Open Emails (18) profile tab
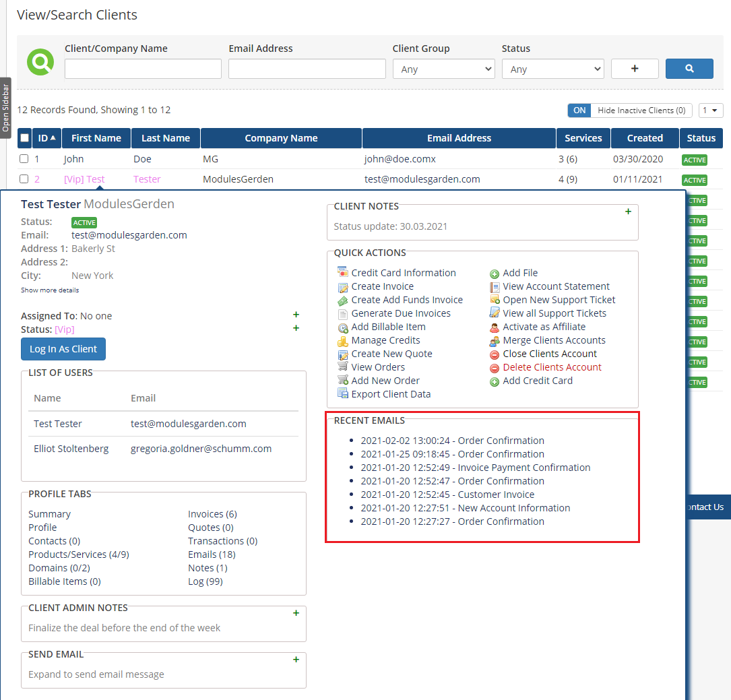This screenshot has width=731, height=700. point(212,554)
